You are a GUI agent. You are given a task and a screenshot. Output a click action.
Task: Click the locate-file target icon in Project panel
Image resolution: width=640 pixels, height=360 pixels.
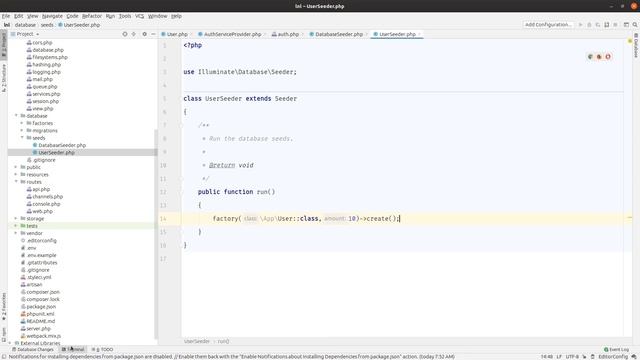click(125, 34)
